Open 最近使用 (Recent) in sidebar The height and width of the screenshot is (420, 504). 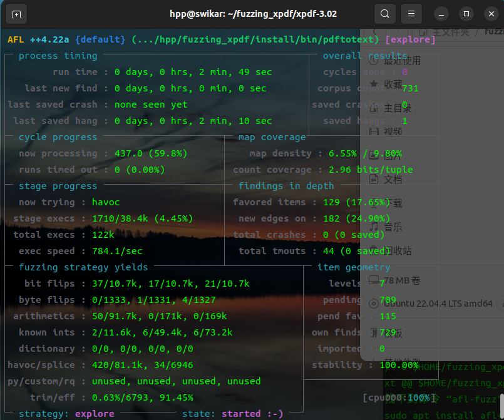401,61
